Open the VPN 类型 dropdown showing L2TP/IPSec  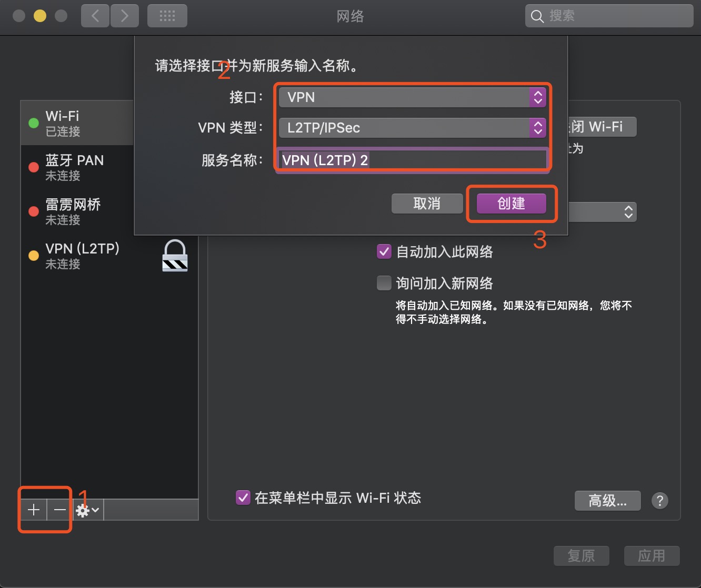click(x=413, y=128)
